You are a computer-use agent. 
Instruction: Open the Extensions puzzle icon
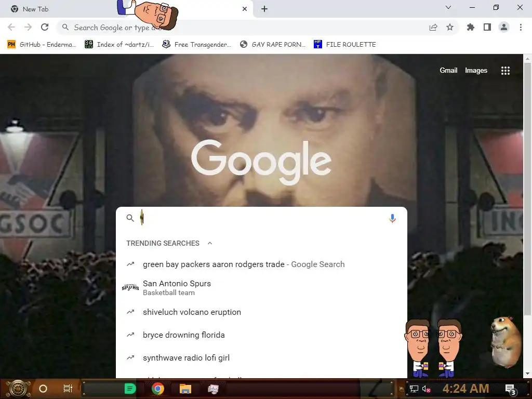471,27
